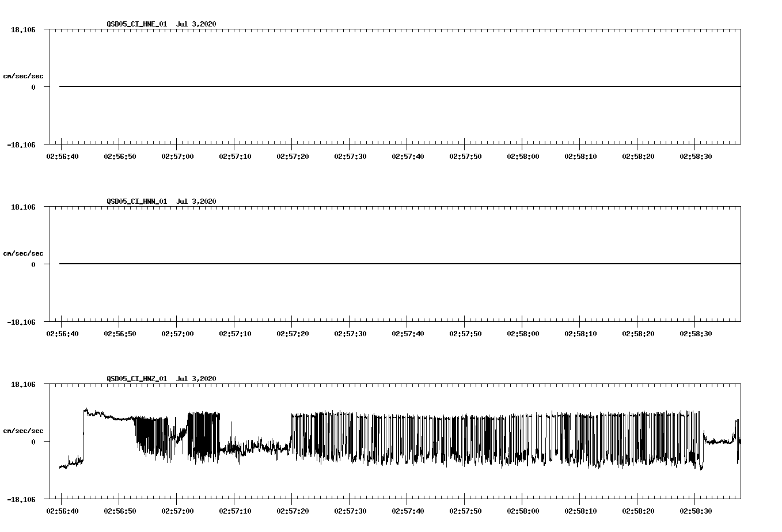Click the 02:58:20 time label under HNE plot
Viewport: 782px width, 532px height.
pyautogui.click(x=638, y=157)
